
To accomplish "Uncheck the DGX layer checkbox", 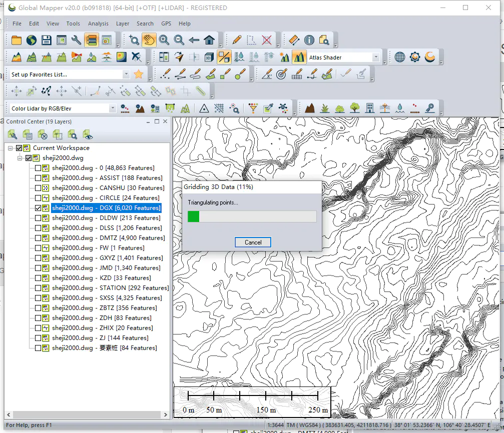I will [x=38, y=208].
